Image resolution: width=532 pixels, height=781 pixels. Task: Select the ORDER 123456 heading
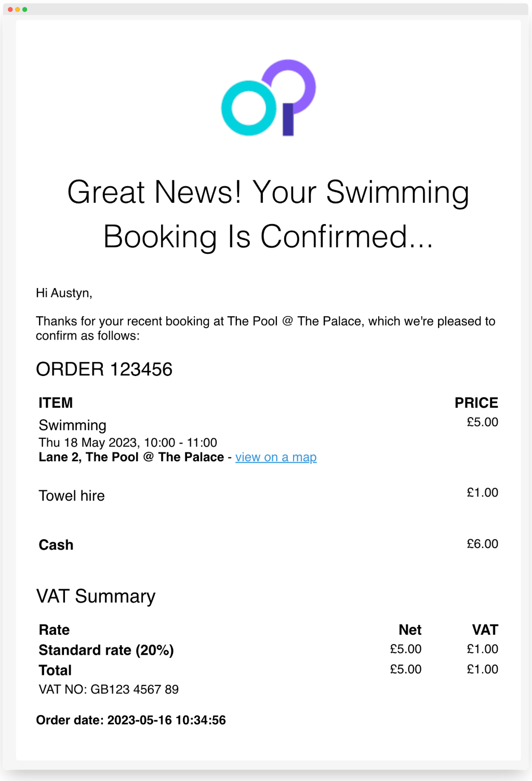point(104,369)
